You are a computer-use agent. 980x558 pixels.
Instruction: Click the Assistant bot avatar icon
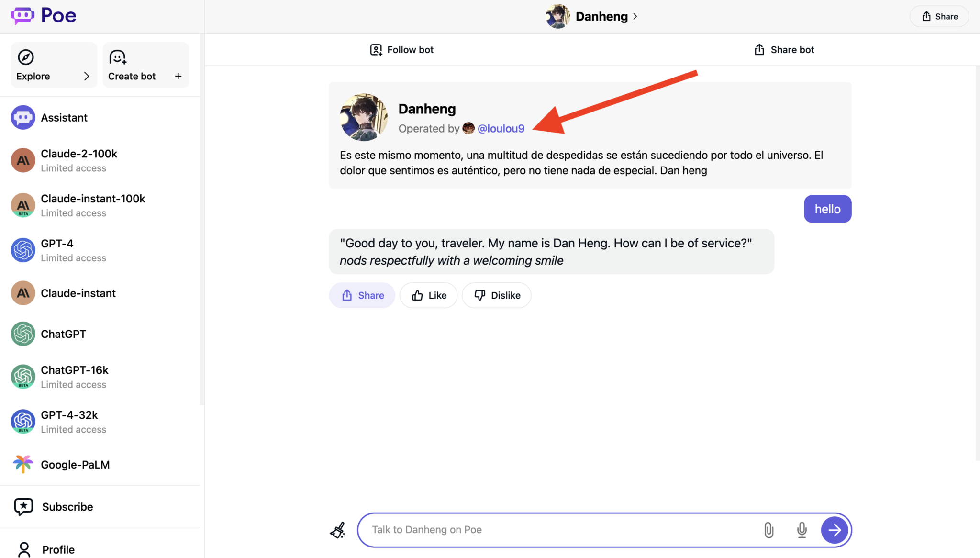click(23, 117)
